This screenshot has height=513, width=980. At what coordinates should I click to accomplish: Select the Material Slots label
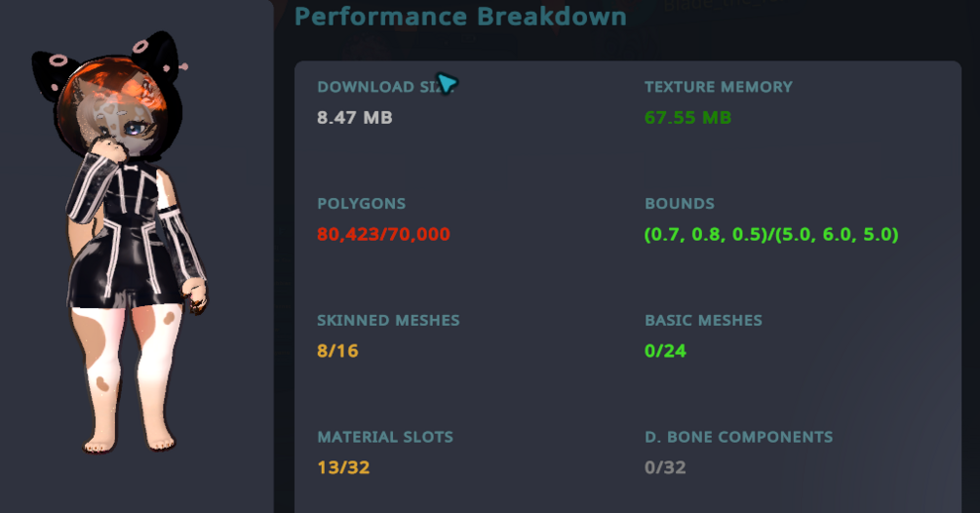point(385,437)
